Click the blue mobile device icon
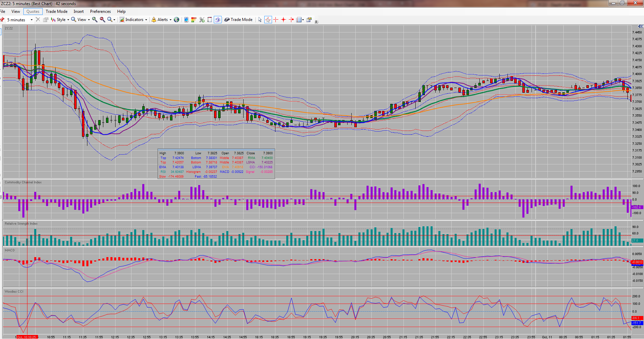The height and width of the screenshot is (339, 644). (x=186, y=20)
